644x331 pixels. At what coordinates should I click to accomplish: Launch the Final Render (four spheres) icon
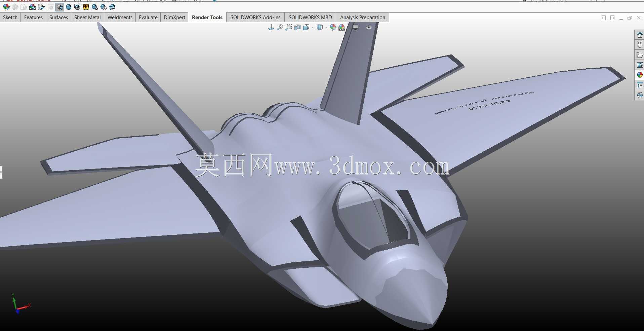click(x=86, y=7)
